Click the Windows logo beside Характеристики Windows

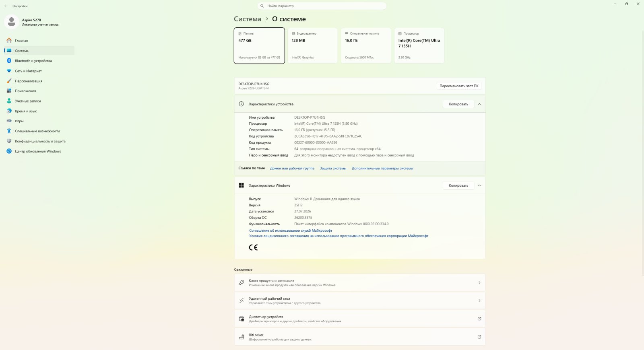(x=242, y=185)
